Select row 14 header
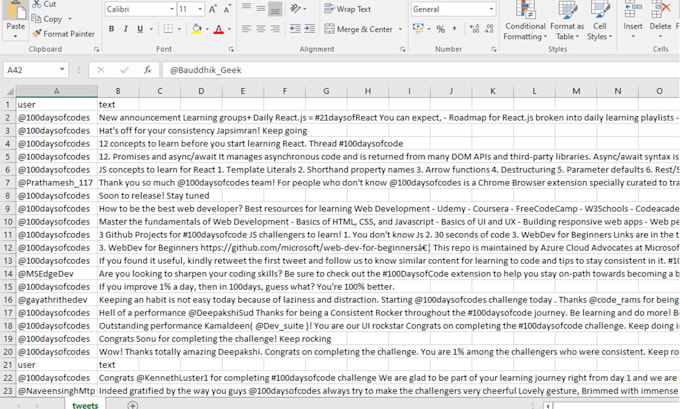Screen dimensions: 680x409 8,274
